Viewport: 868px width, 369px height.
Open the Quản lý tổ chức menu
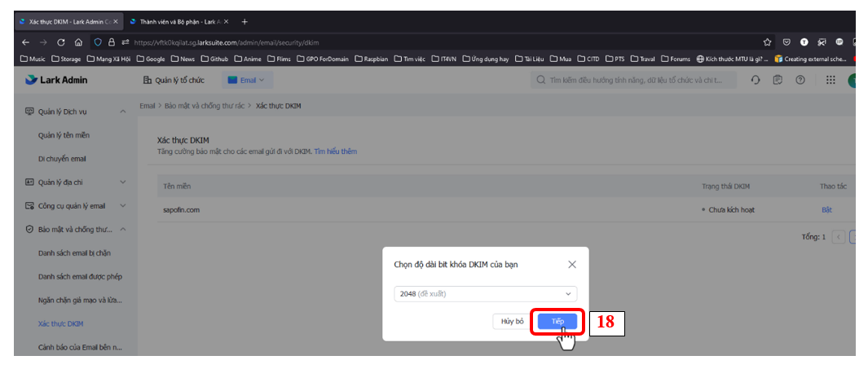click(174, 80)
